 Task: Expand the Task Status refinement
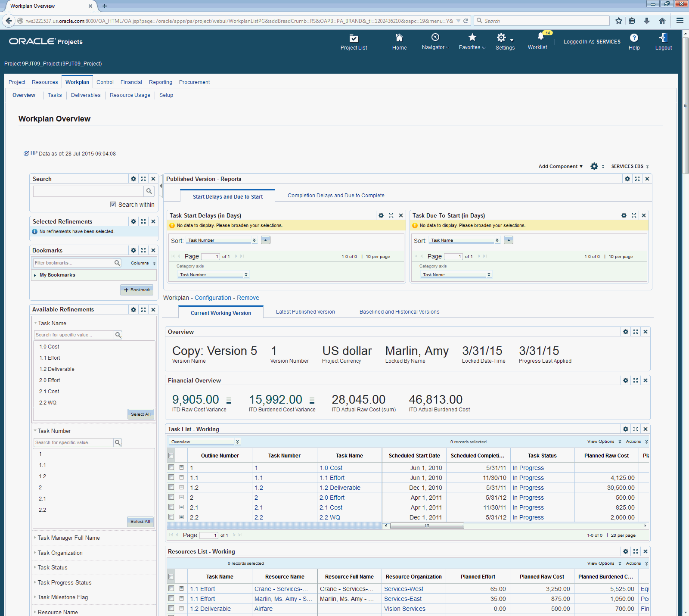[x=35, y=567]
